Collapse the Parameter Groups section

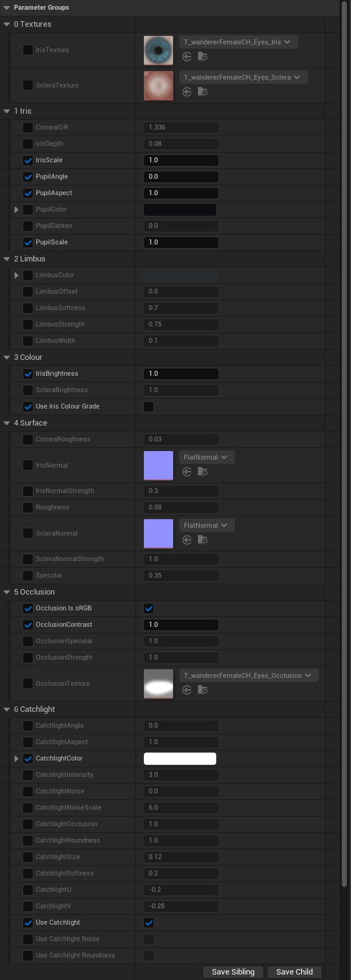(x=7, y=8)
